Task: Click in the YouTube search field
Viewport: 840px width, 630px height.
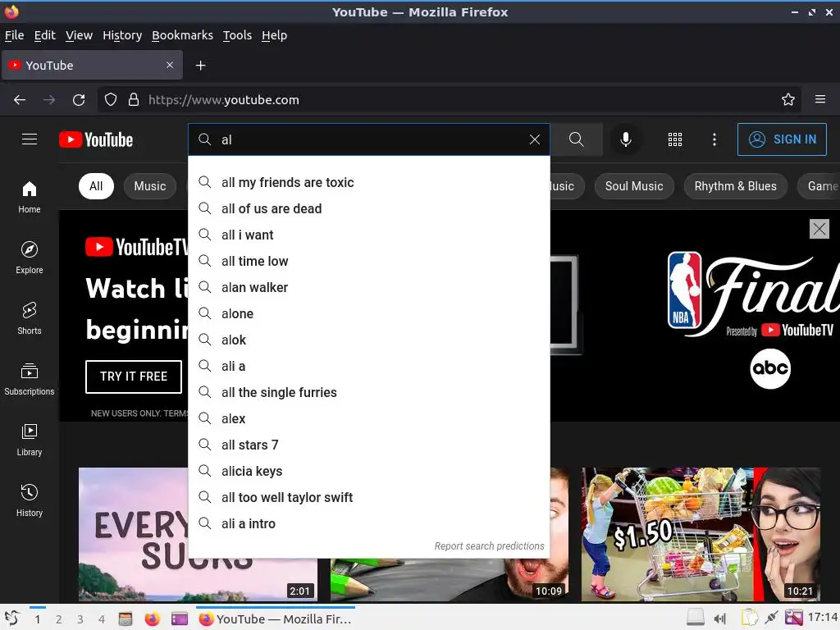Action: pos(370,139)
